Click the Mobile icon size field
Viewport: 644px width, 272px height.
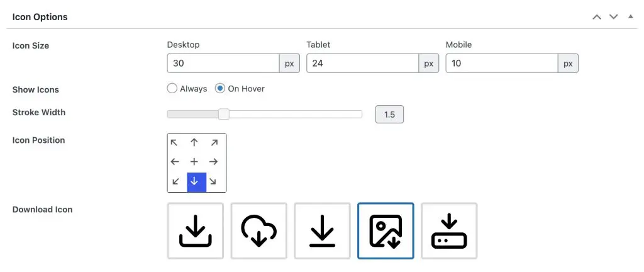click(x=502, y=64)
